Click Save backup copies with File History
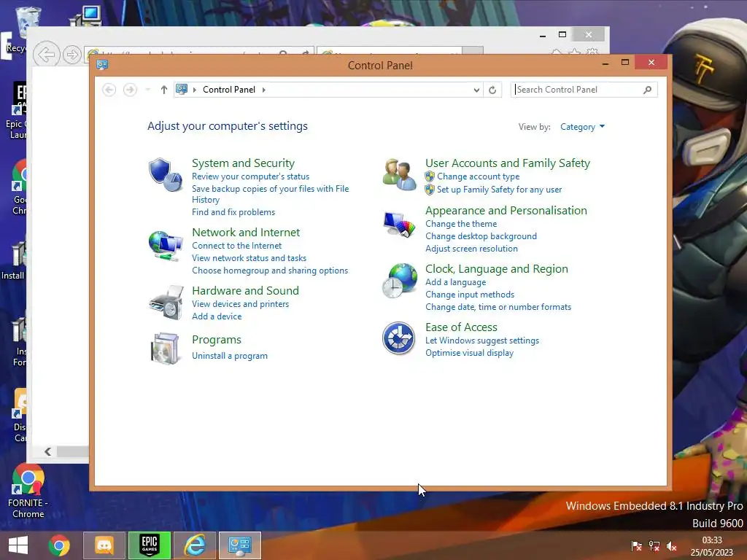This screenshot has height=560, width=747. pyautogui.click(x=270, y=194)
